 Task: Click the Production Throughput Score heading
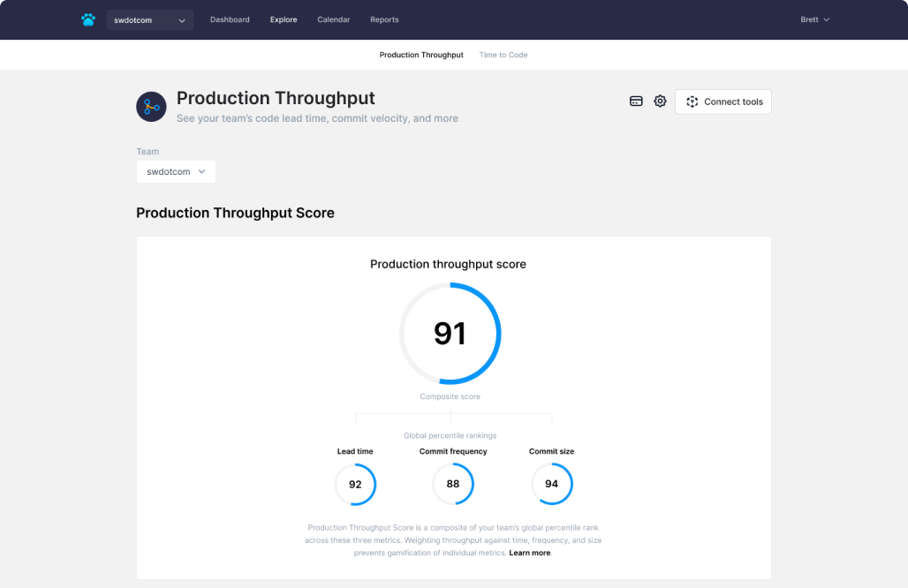coord(235,213)
